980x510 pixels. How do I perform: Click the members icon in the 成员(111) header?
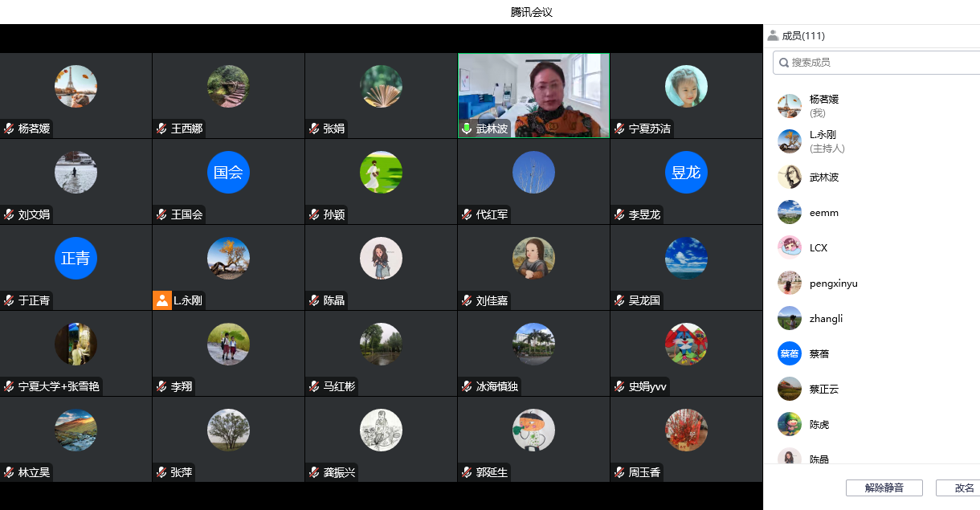pyautogui.click(x=773, y=35)
